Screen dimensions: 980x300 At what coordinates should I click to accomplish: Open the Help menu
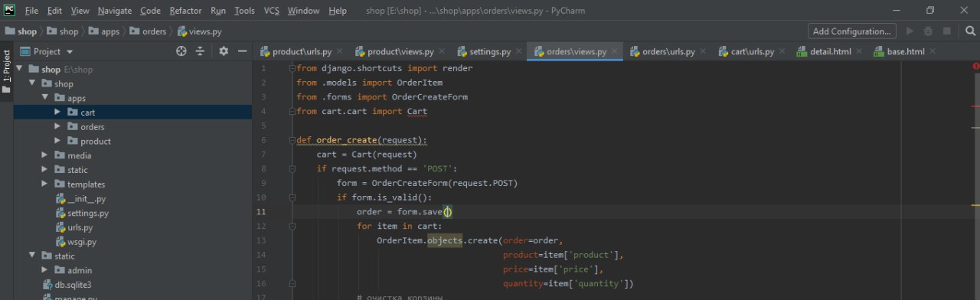click(338, 11)
